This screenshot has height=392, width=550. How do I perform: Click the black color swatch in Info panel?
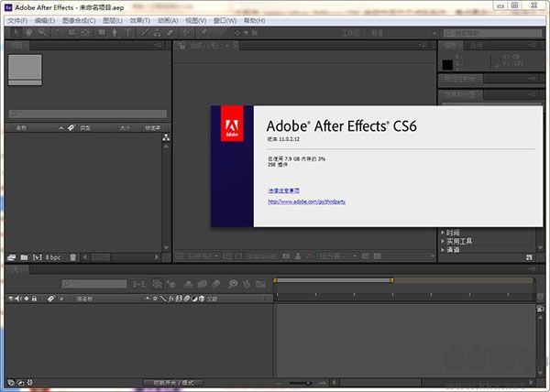(x=448, y=64)
